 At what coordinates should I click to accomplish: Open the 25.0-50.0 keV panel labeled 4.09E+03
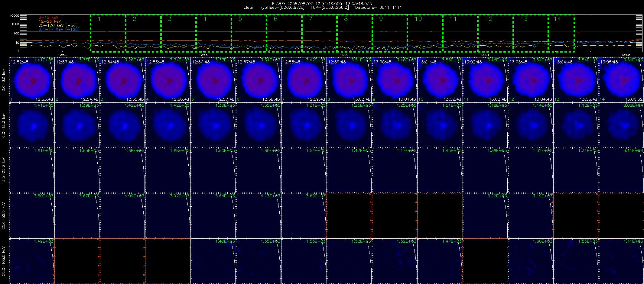pos(122,216)
